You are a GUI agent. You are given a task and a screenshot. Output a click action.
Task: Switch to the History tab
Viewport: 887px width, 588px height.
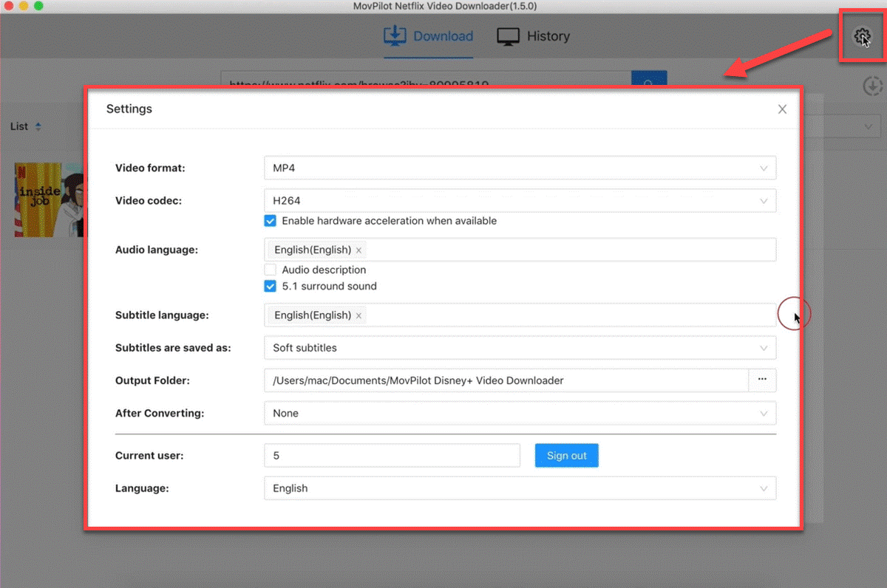533,36
